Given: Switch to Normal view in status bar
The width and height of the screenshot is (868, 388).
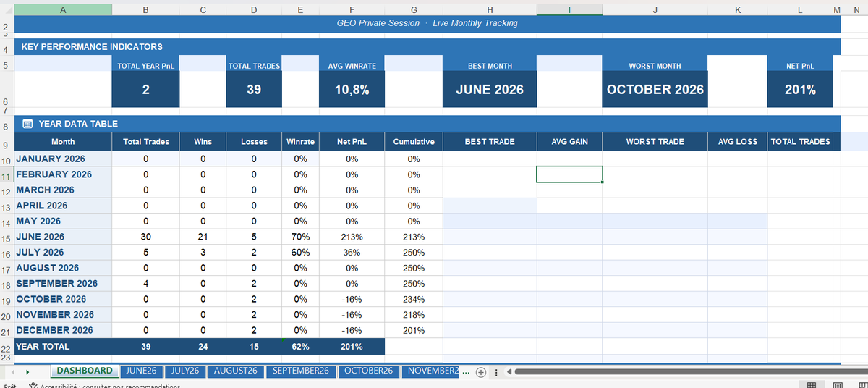Looking at the screenshot, I should click(812, 385).
